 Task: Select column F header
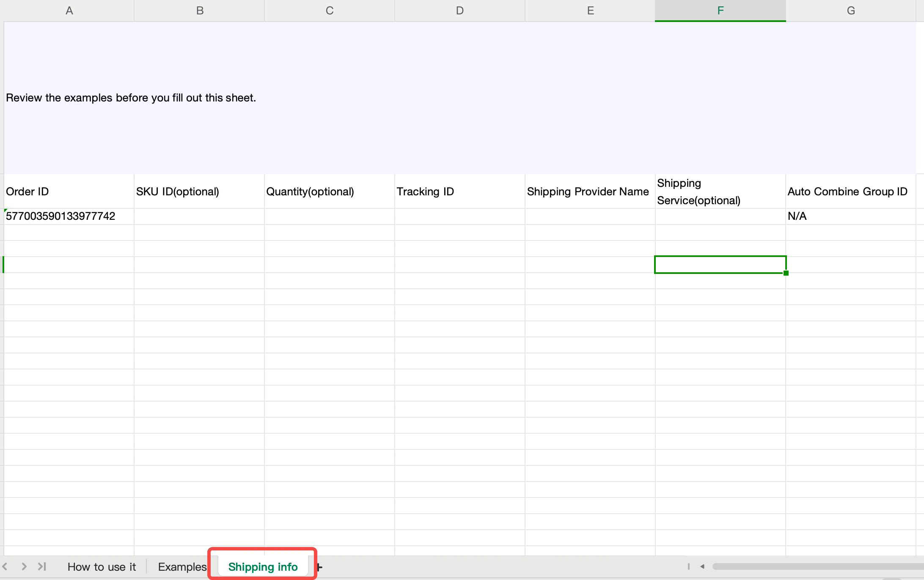pos(720,11)
